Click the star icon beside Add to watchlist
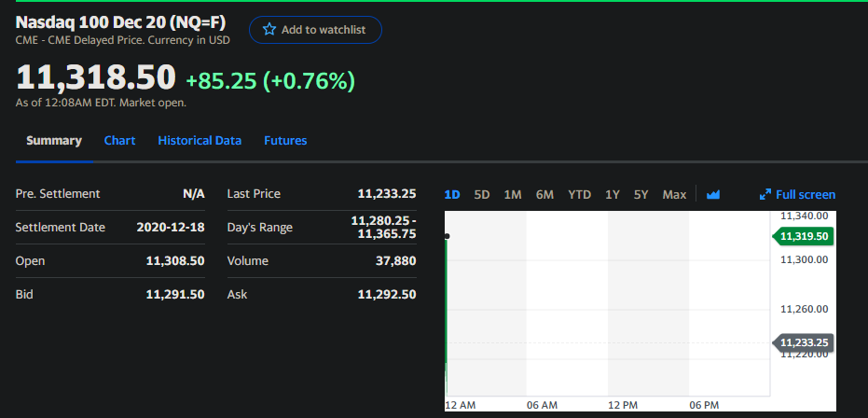Viewport: 868px width, 418px height. [269, 30]
